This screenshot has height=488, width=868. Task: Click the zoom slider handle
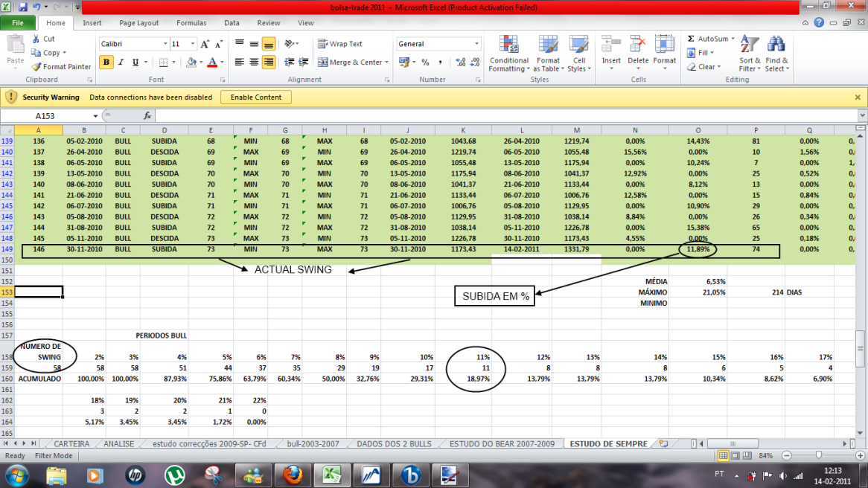tap(819, 455)
